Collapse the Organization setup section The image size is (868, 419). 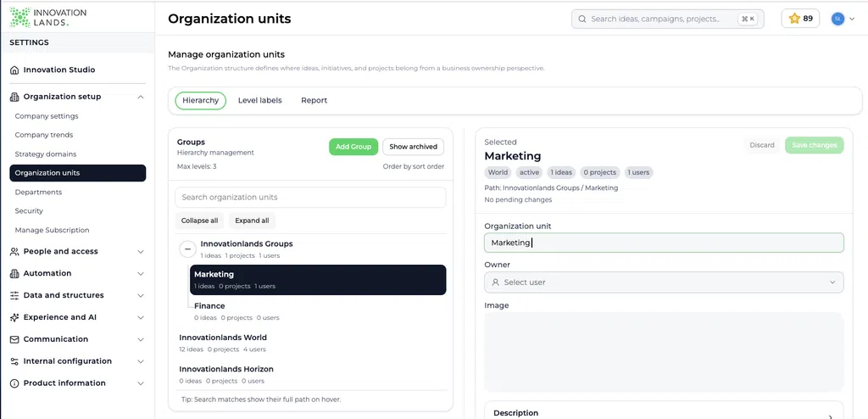pos(141,97)
